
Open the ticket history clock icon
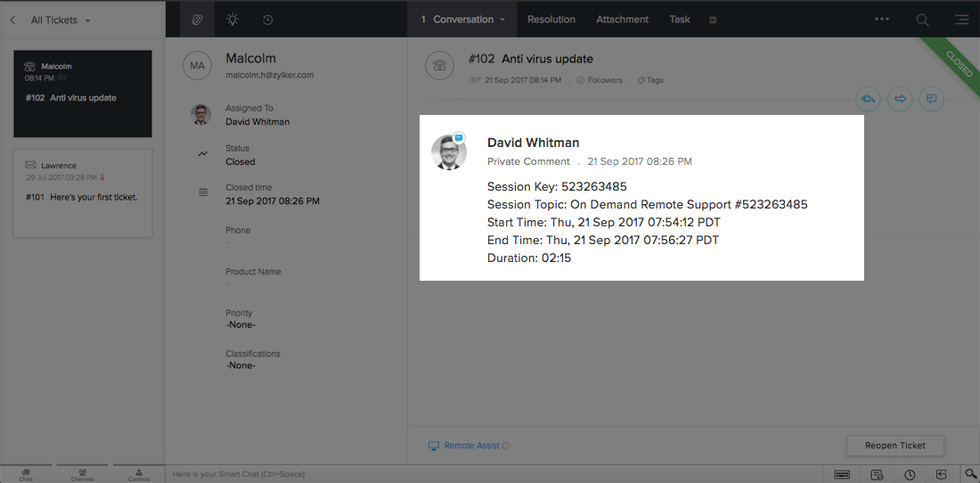tap(268, 19)
